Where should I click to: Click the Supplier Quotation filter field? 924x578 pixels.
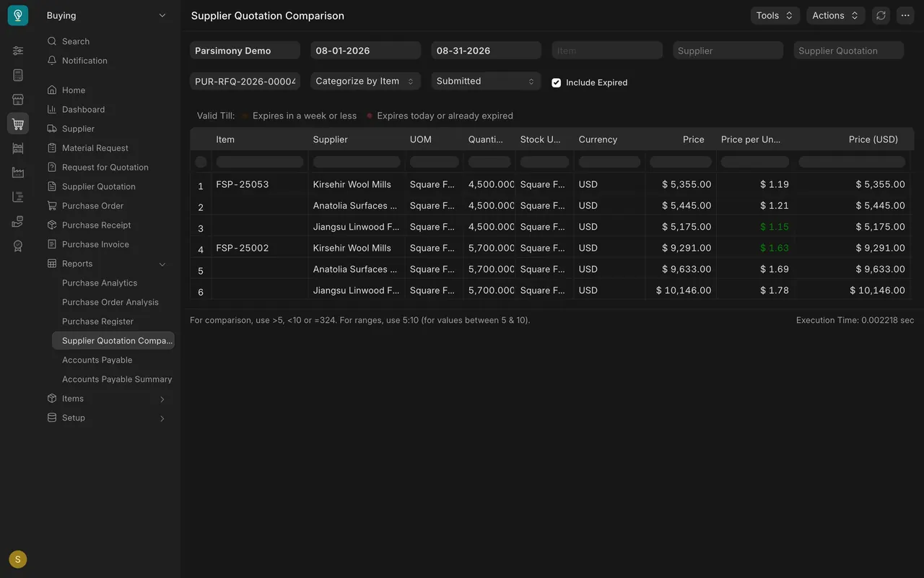coord(849,51)
